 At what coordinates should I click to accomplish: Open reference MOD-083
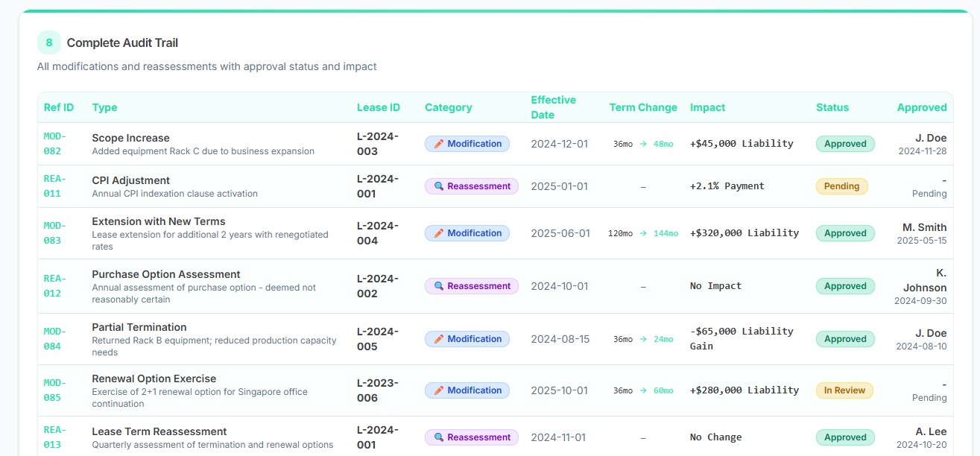[55, 233]
